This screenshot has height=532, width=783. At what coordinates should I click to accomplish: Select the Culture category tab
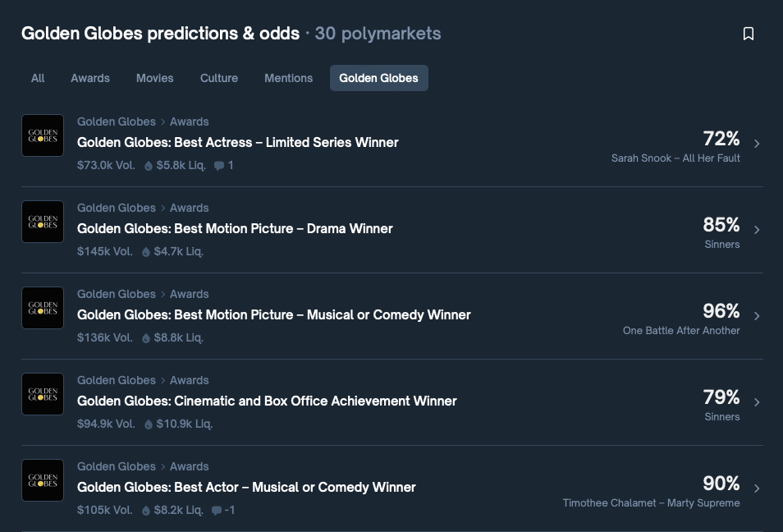click(x=219, y=78)
